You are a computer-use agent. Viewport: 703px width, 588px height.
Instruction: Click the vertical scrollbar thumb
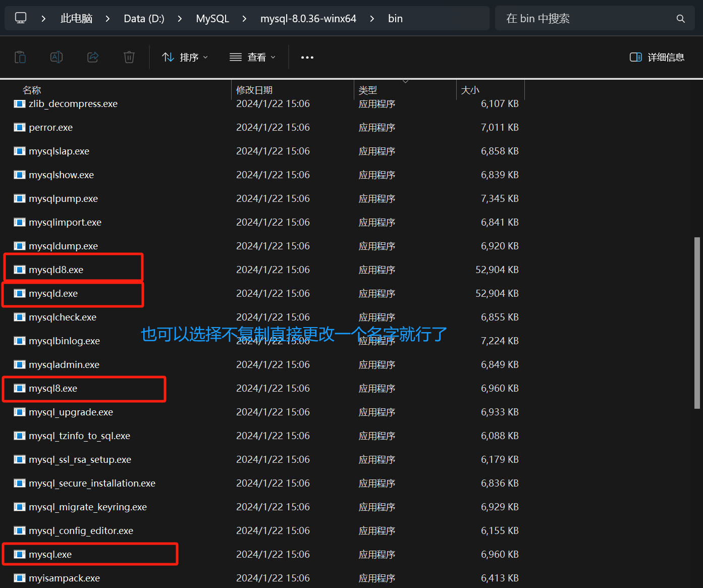tap(697, 323)
